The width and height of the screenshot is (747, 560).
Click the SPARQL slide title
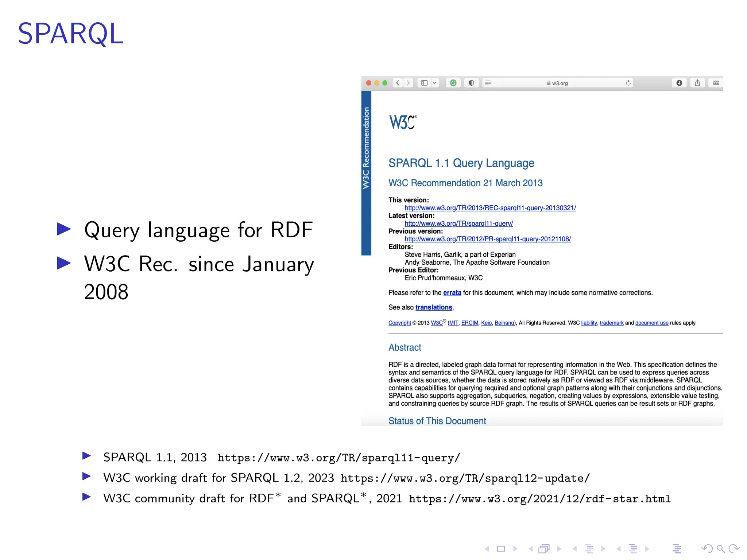[71, 34]
